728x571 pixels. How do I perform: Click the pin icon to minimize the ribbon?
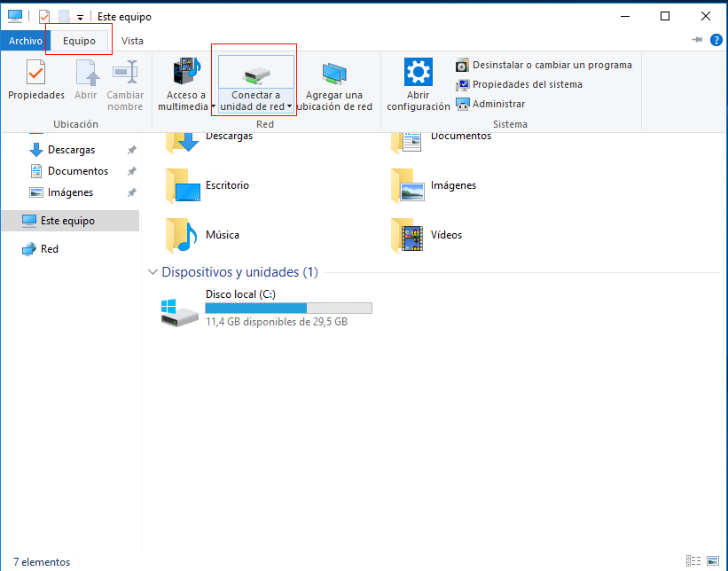click(x=696, y=40)
